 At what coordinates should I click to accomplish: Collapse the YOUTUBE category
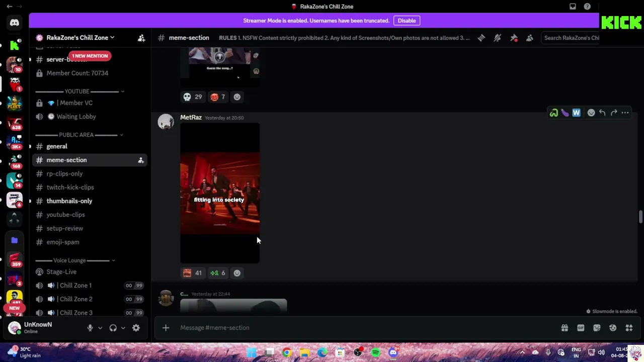click(79, 92)
